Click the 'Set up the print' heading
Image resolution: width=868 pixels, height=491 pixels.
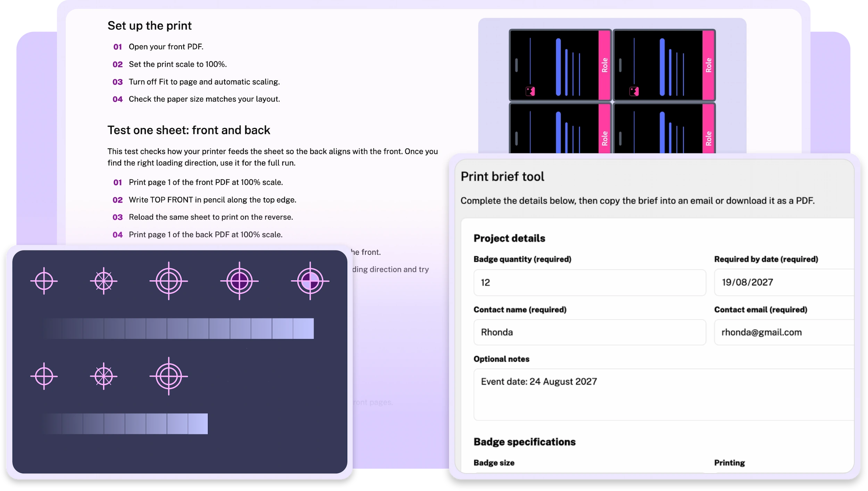(x=149, y=26)
